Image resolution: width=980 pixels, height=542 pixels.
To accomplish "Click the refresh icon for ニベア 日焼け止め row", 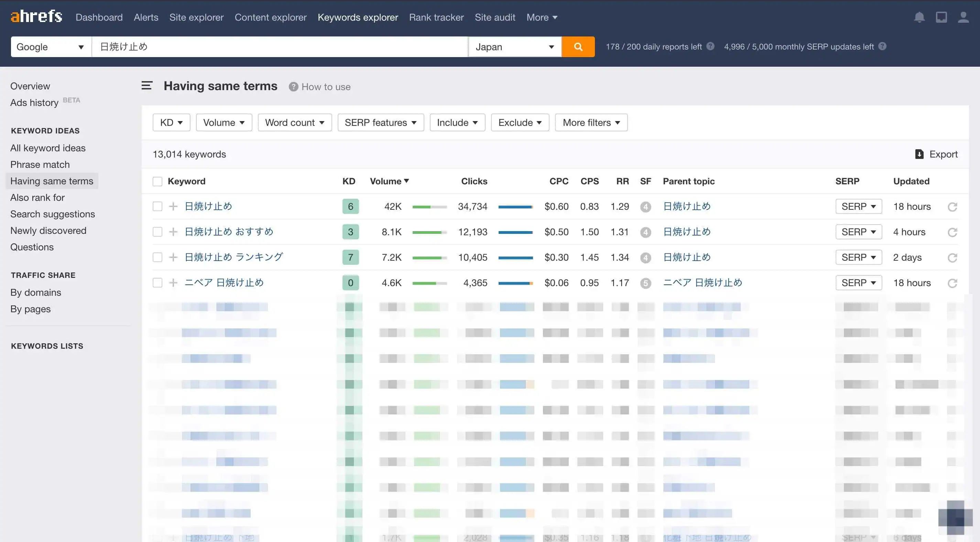I will [952, 282].
